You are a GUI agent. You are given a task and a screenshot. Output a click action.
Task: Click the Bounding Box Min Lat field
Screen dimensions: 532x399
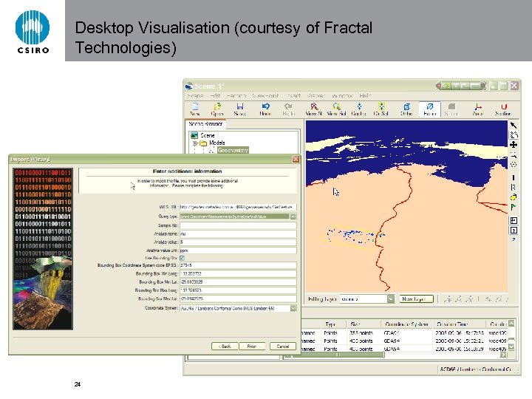click(x=238, y=282)
